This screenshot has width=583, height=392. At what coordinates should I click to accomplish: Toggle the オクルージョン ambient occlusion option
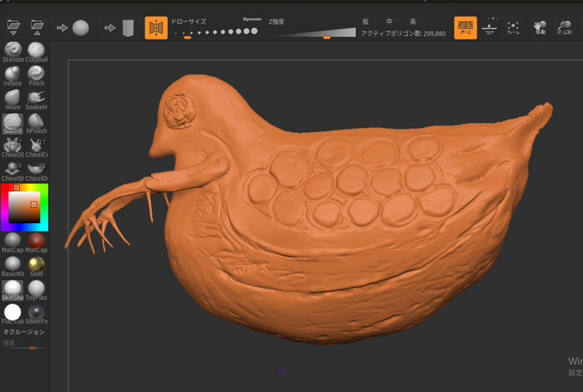(24, 331)
